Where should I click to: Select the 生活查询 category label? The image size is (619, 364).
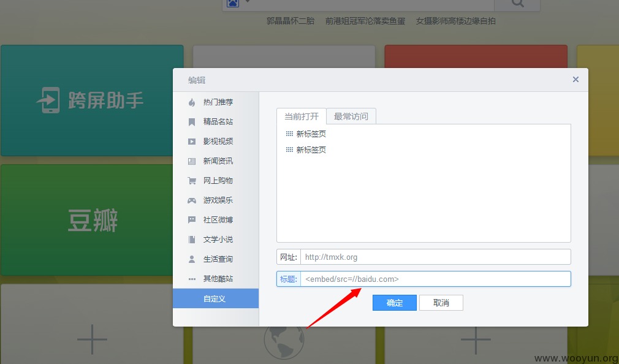(x=218, y=259)
